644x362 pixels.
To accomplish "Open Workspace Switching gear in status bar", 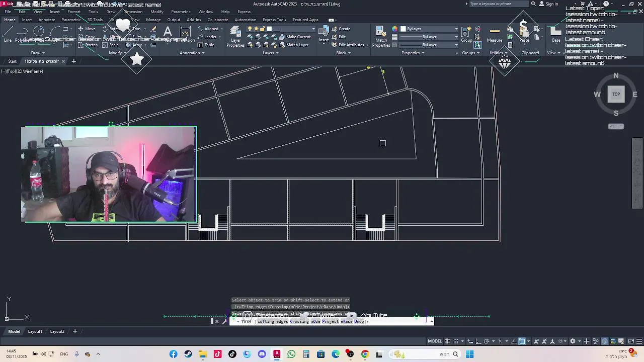I will tap(573, 341).
